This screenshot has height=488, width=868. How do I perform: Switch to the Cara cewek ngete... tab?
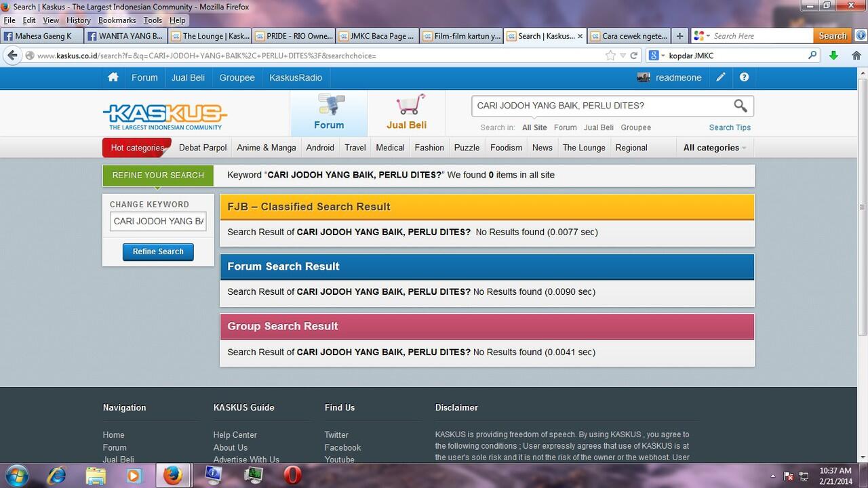point(629,36)
